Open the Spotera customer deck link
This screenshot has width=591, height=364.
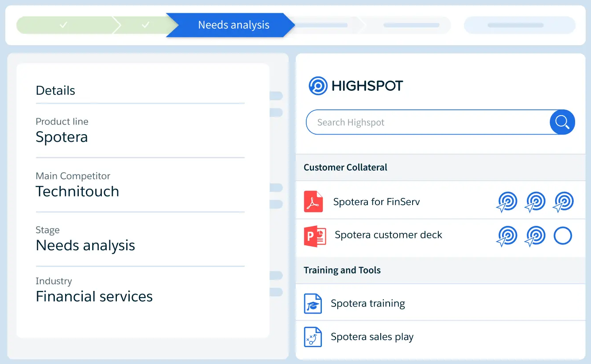tap(388, 235)
